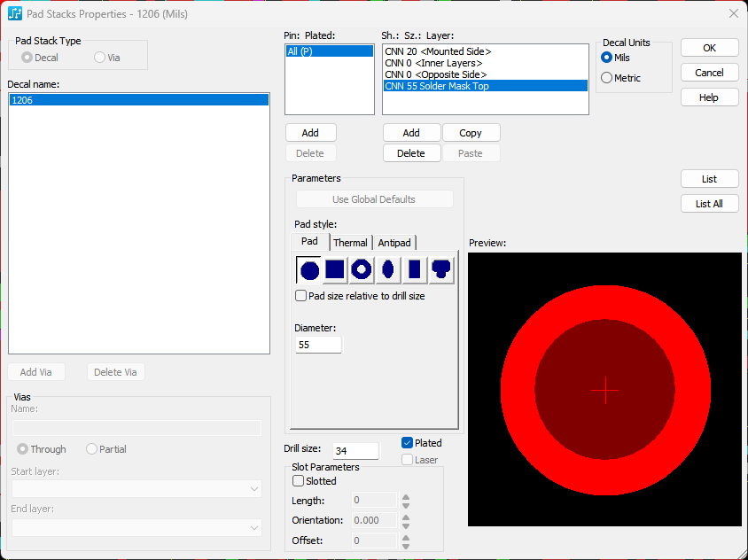Click the pad preview image

point(605,390)
